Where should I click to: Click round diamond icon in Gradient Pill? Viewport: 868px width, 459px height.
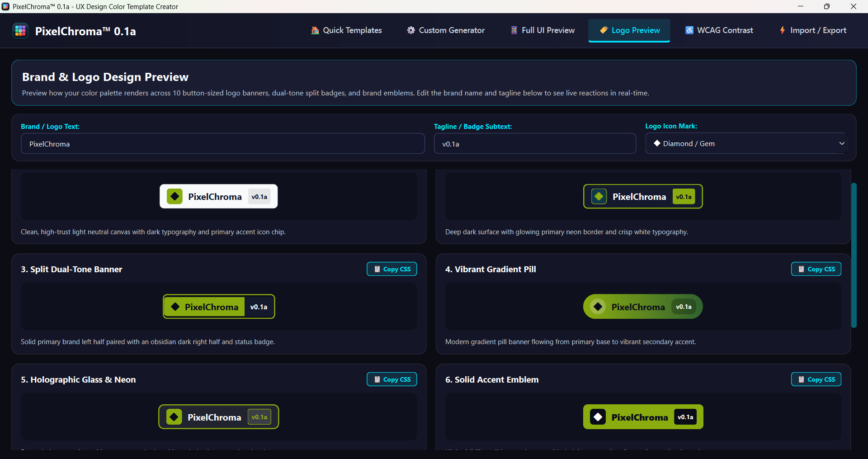click(x=598, y=307)
